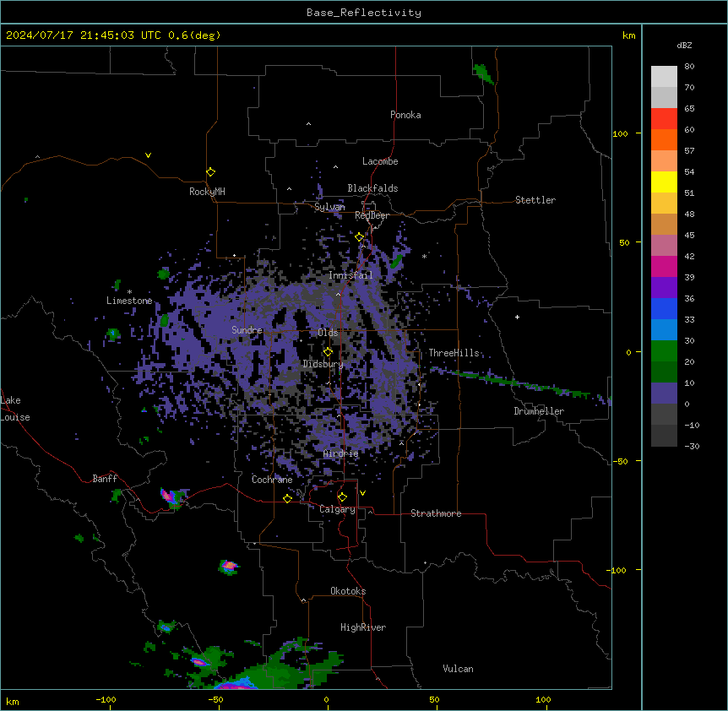Click the Didsbury town label
Image resolution: width=728 pixels, height=711 pixels.
pos(323,364)
